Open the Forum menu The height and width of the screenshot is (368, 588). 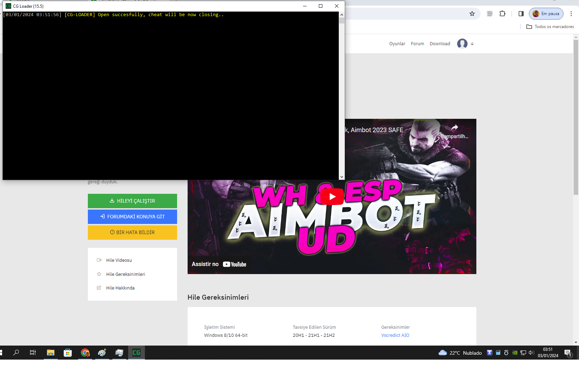pyautogui.click(x=418, y=44)
